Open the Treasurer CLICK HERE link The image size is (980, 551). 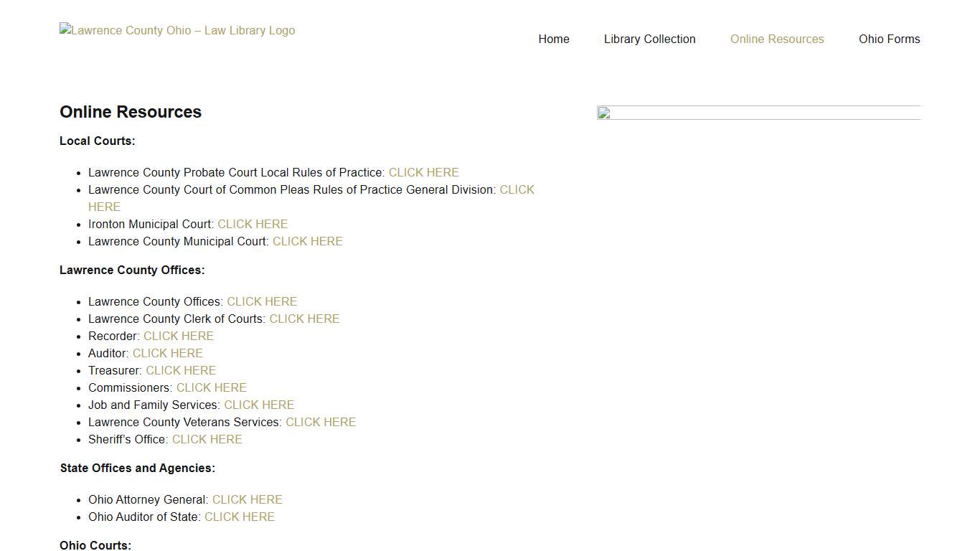(x=180, y=370)
